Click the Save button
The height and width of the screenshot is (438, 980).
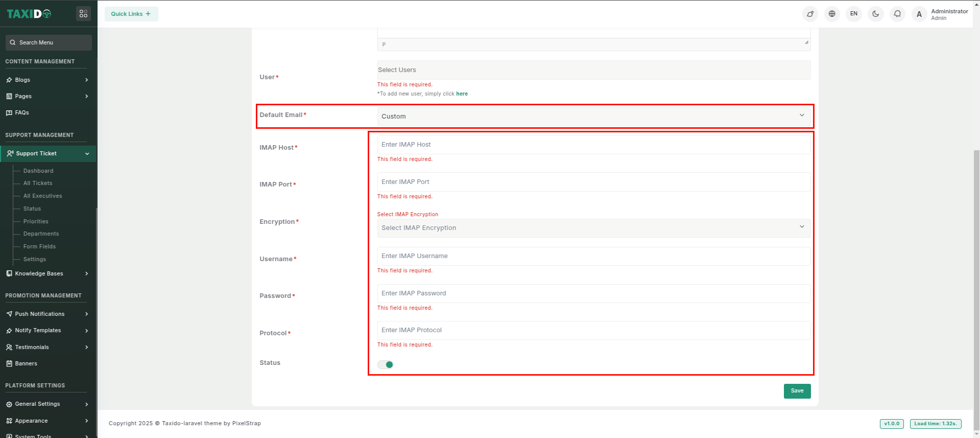(x=797, y=391)
